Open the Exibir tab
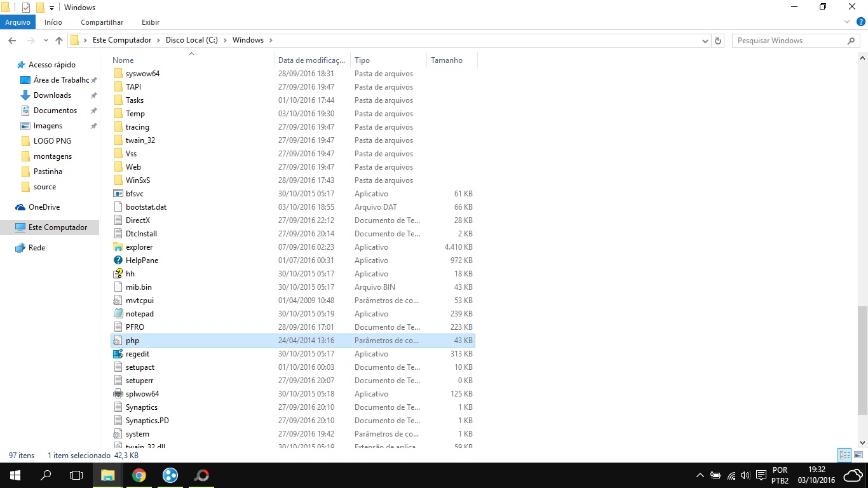 [151, 22]
